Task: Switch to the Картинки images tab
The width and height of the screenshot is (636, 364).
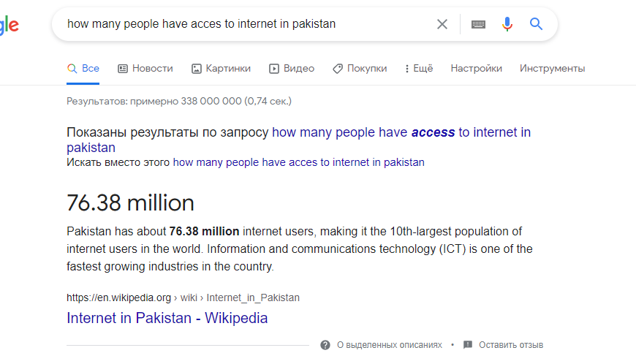Action: [221, 69]
